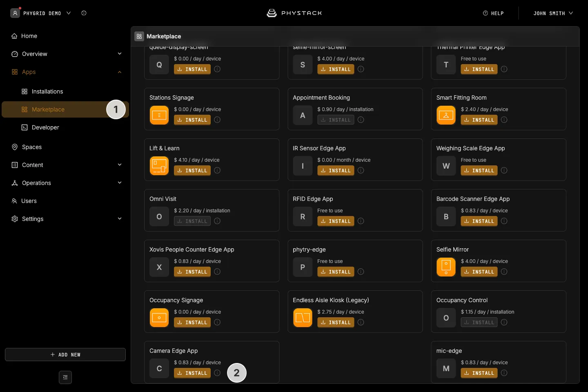Image resolution: width=588 pixels, height=392 pixels.
Task: Click the Smart Fitting Room app icon
Action: [x=446, y=115]
